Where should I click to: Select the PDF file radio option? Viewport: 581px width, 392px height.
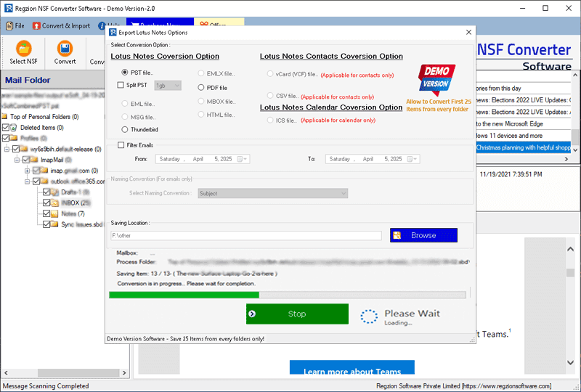(x=201, y=87)
